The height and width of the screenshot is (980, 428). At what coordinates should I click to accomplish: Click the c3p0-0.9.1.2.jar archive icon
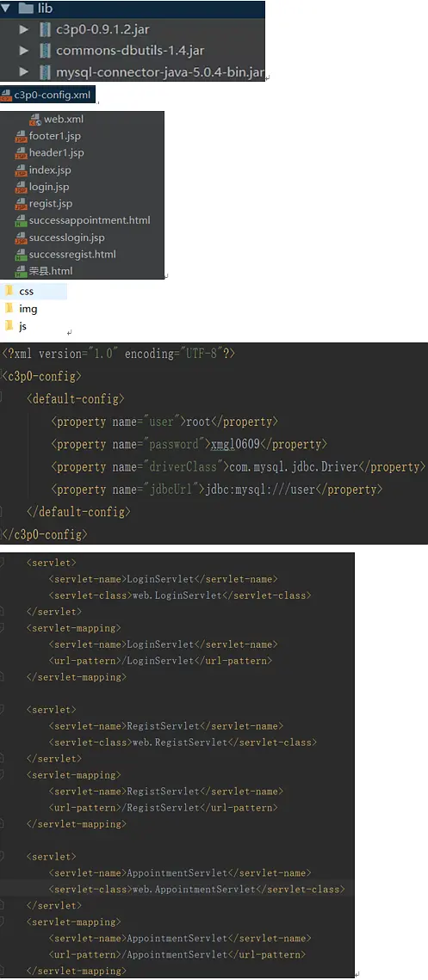click(45, 30)
